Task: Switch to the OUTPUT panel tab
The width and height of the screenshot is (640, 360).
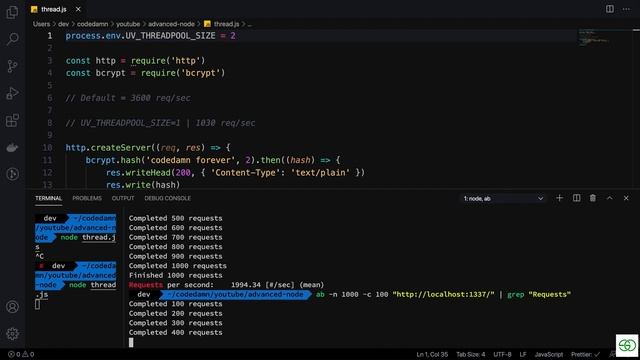Action: tap(123, 198)
